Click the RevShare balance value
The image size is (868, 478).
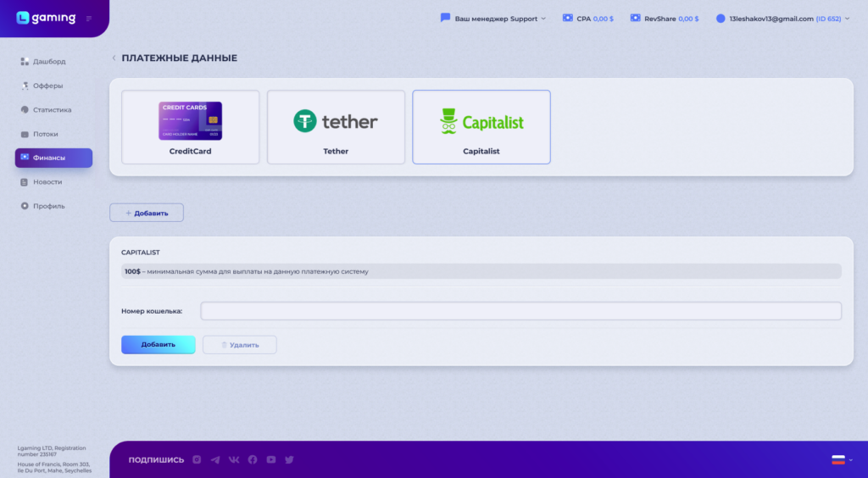(x=688, y=19)
